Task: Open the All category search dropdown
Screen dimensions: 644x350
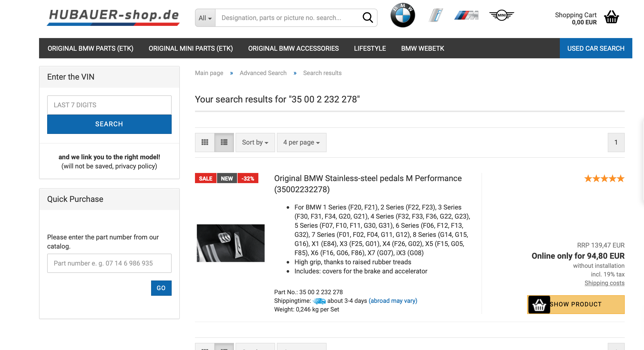Action: pyautogui.click(x=205, y=18)
